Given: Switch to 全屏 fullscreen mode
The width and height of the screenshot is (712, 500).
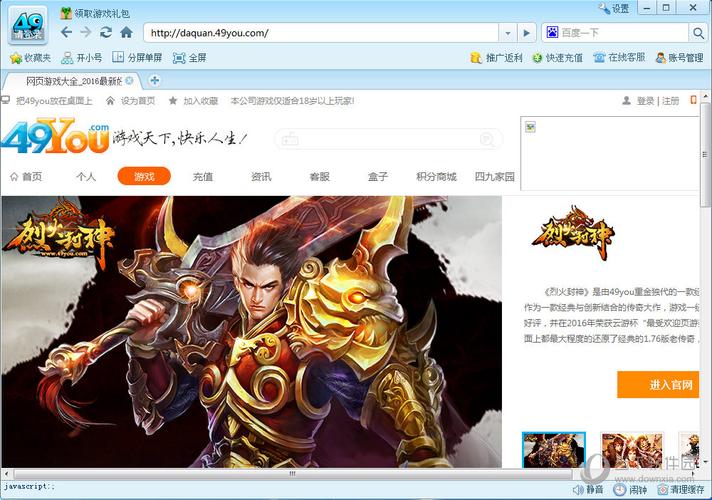Looking at the screenshot, I should tap(179, 58).
